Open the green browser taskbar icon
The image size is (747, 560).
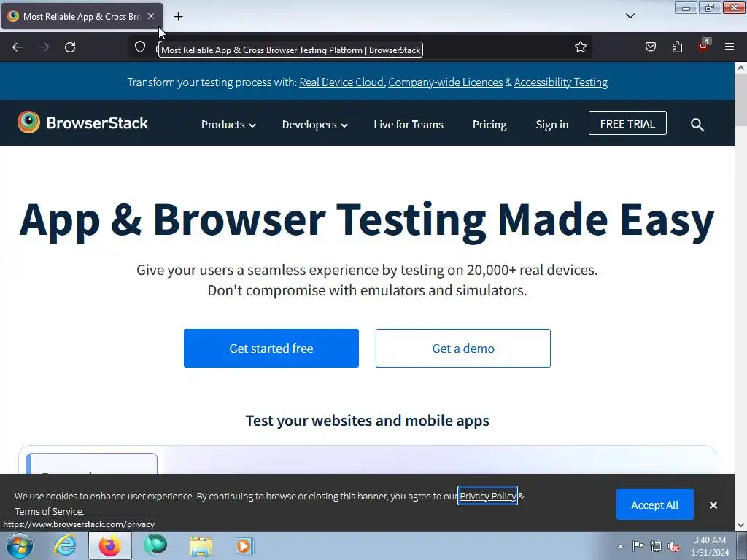155,545
